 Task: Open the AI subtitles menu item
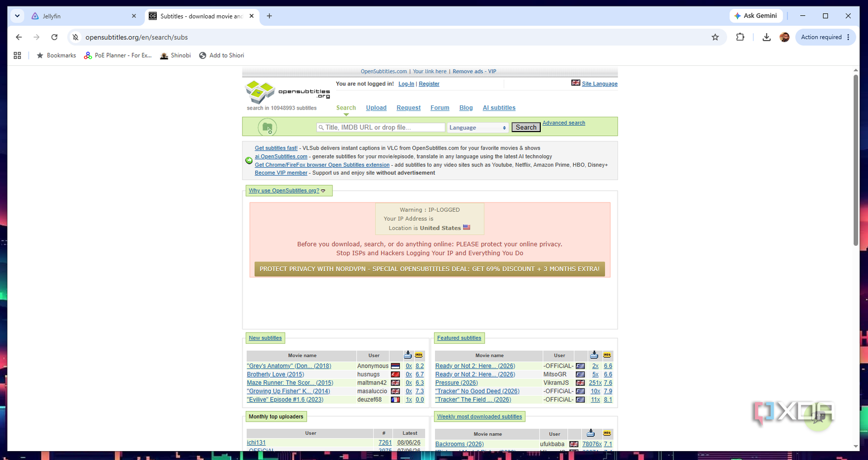click(499, 108)
